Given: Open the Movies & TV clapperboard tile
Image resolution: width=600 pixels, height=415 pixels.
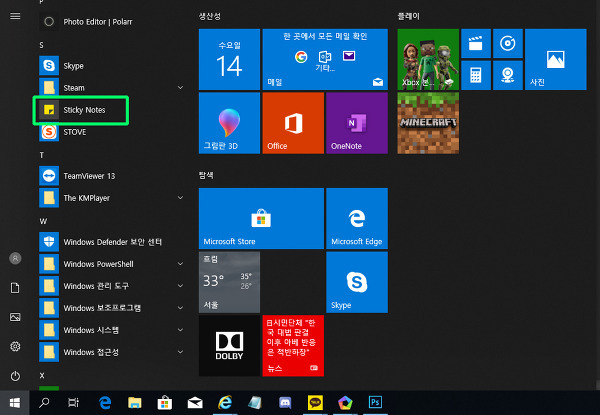Looking at the screenshot, I should point(476,44).
